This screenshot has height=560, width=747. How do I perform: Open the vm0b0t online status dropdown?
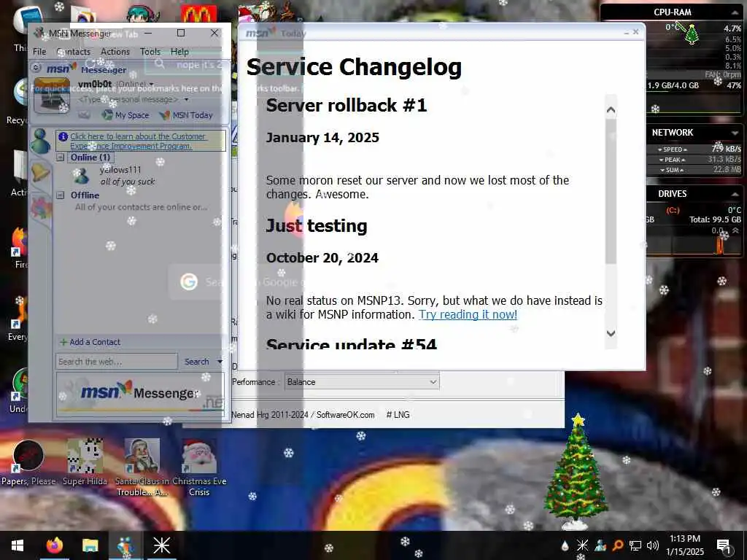(x=152, y=85)
